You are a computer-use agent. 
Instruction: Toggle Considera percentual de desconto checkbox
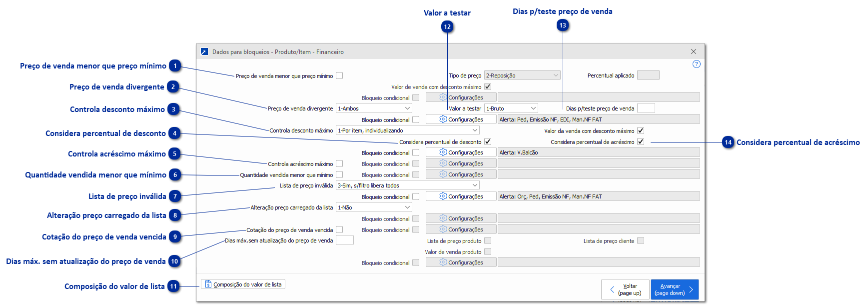[488, 142]
